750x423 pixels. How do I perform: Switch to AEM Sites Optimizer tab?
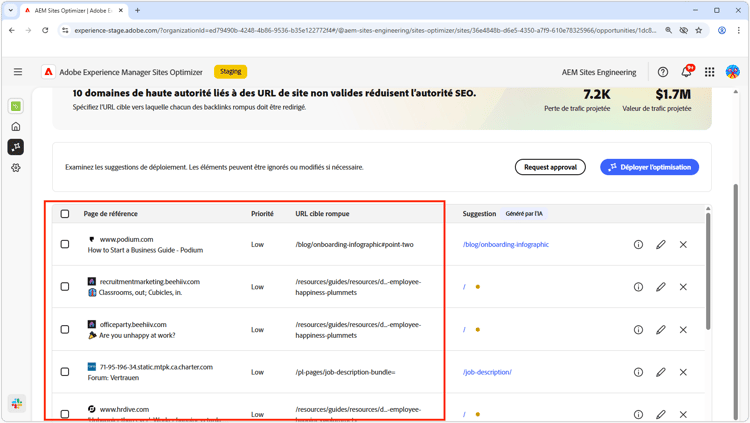(x=72, y=11)
